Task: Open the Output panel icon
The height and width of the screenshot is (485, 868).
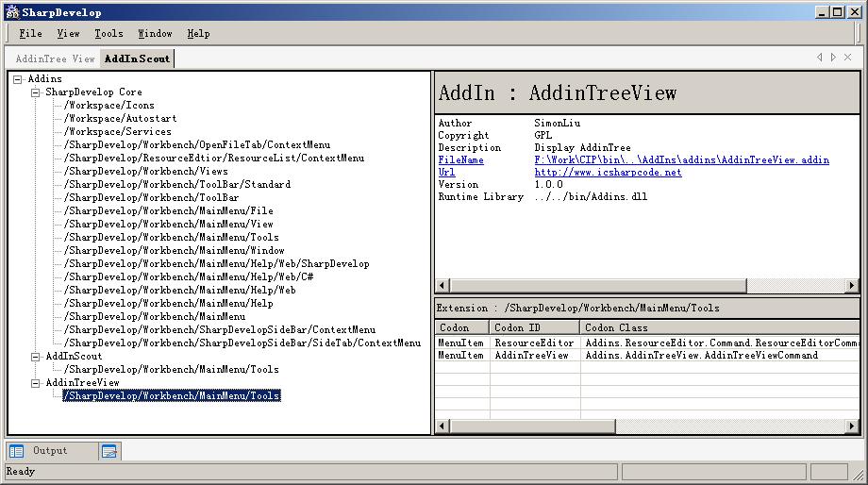Action: pyautogui.click(x=17, y=451)
